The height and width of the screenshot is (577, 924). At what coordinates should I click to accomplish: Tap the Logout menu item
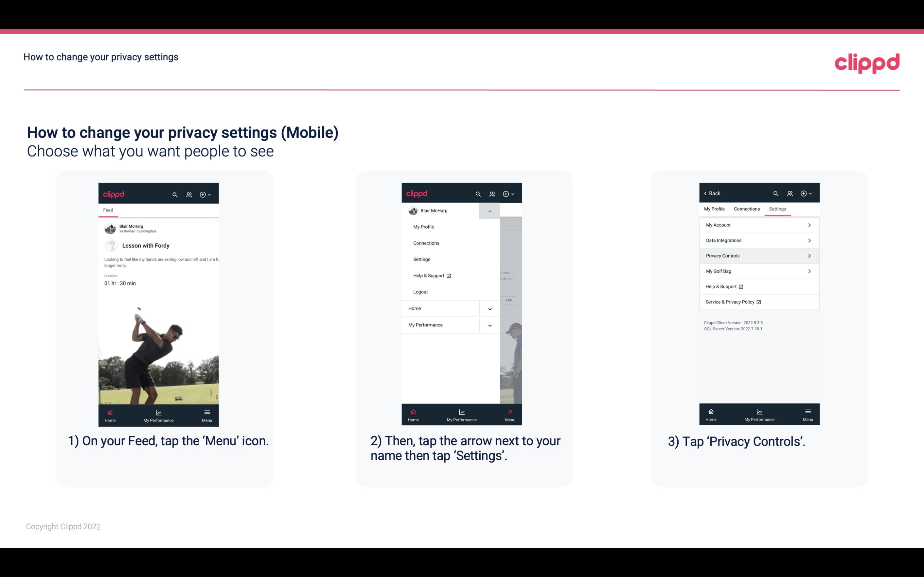point(420,291)
